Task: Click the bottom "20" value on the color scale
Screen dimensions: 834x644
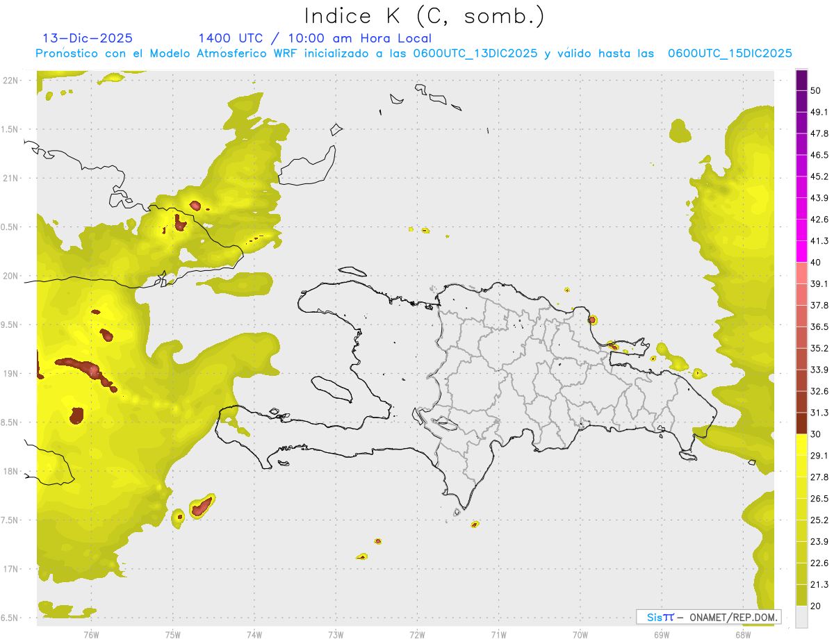Action: point(815,606)
